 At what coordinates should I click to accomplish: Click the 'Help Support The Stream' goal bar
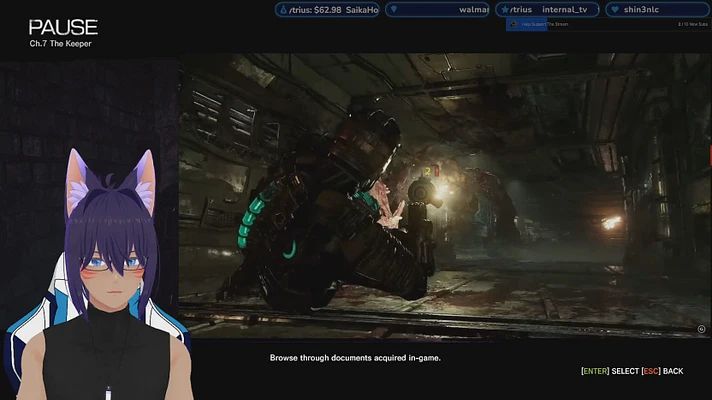coord(607,24)
